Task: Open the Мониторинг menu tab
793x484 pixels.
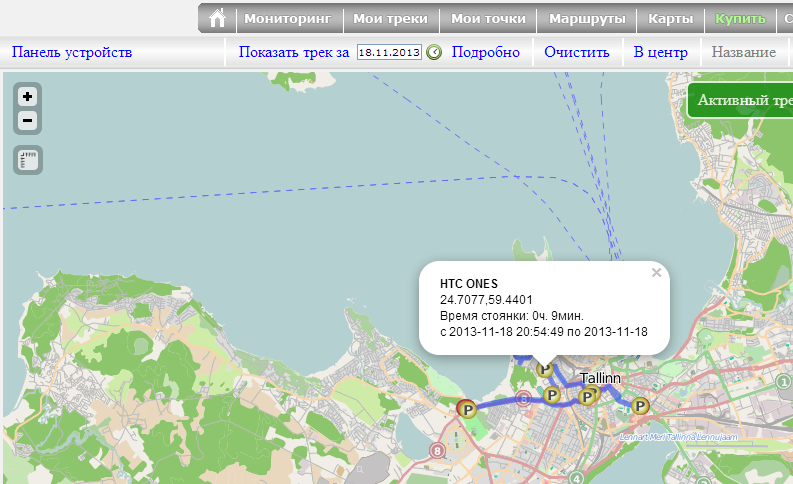Action: pyautogui.click(x=287, y=19)
